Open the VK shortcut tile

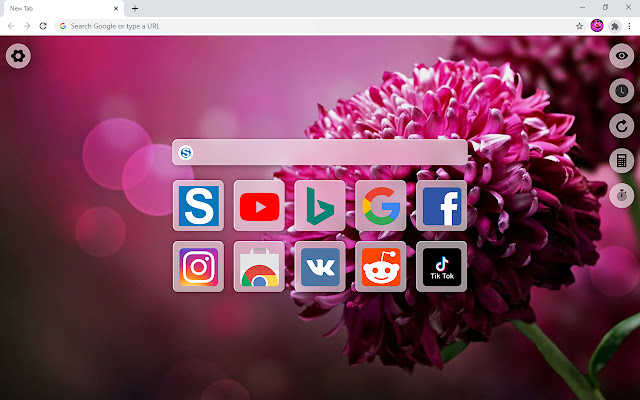click(320, 267)
